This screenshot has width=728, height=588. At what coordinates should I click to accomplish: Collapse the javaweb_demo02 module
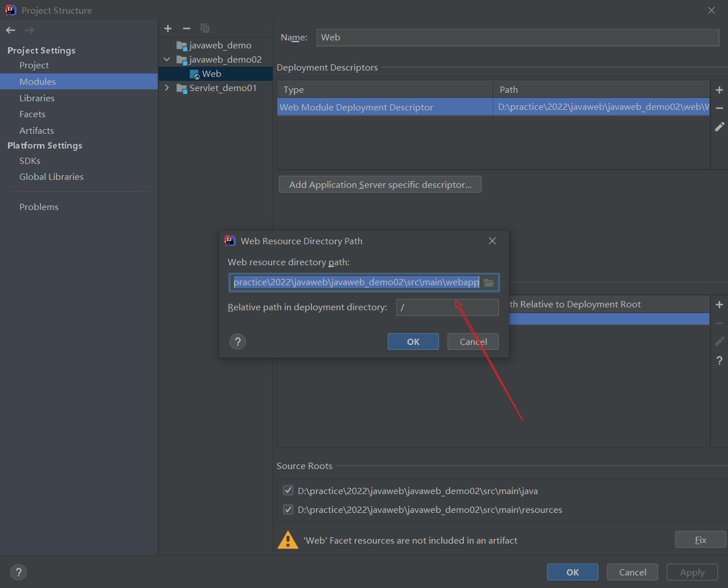point(167,59)
